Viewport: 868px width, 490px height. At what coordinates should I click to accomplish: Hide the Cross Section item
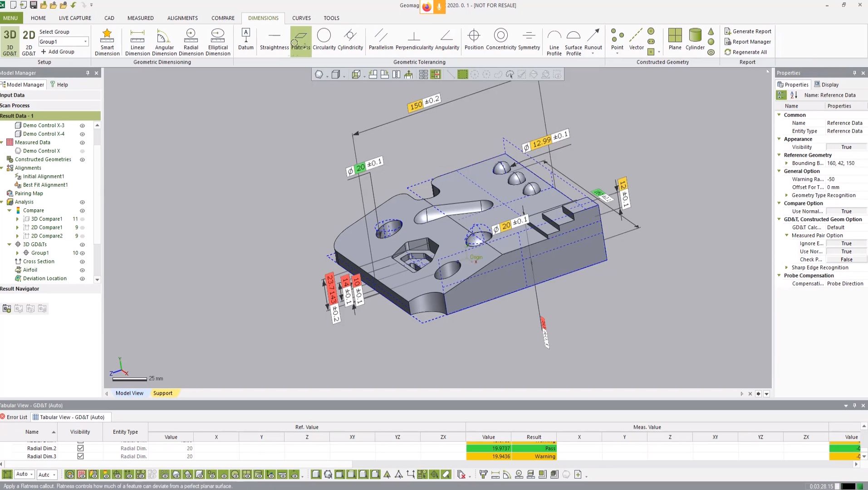[82, 262]
